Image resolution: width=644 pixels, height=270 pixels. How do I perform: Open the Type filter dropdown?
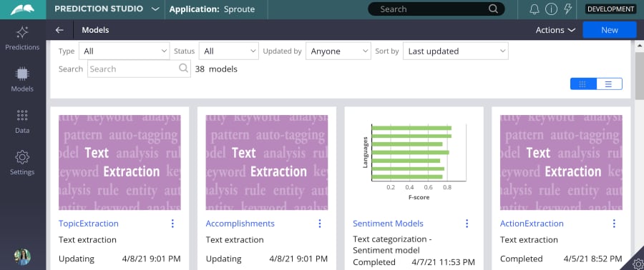pos(124,51)
